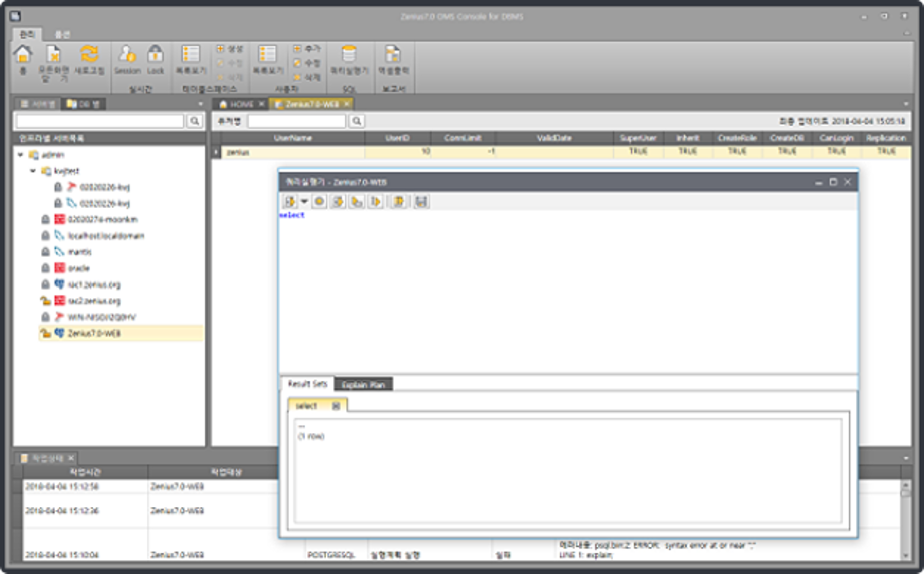Click the user delete button

click(x=306, y=77)
